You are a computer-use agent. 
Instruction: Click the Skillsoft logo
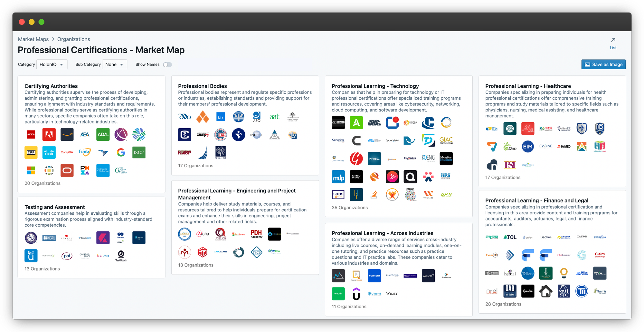point(428,276)
